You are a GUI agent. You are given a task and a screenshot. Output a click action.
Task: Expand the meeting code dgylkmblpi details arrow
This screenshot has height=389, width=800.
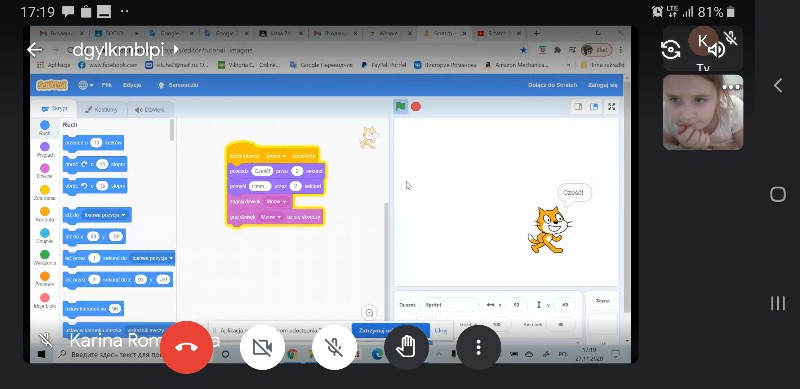click(x=176, y=50)
